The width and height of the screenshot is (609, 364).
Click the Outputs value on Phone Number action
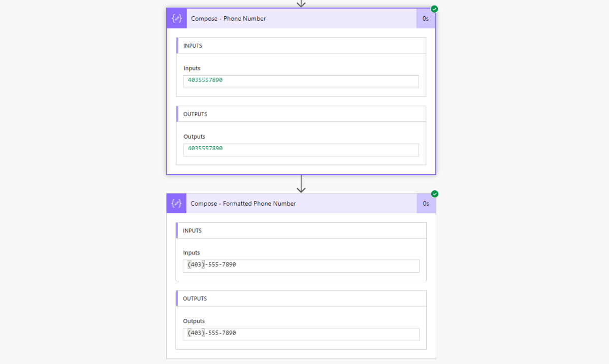coord(301,149)
